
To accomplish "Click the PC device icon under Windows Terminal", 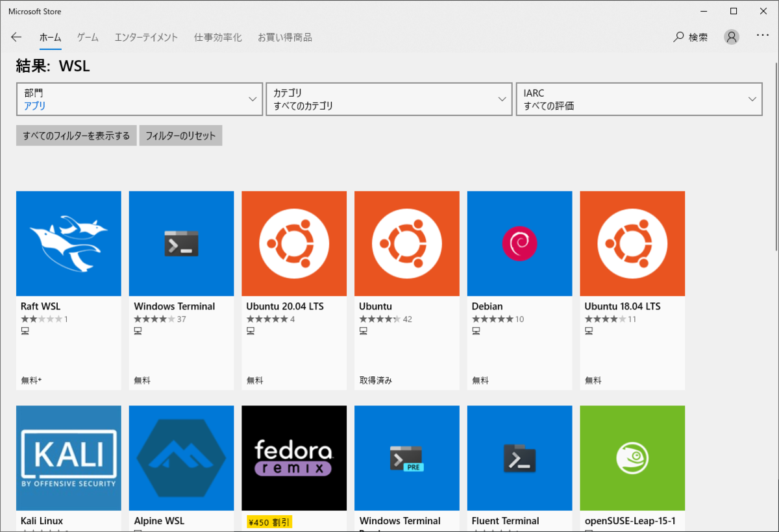I will point(138,332).
